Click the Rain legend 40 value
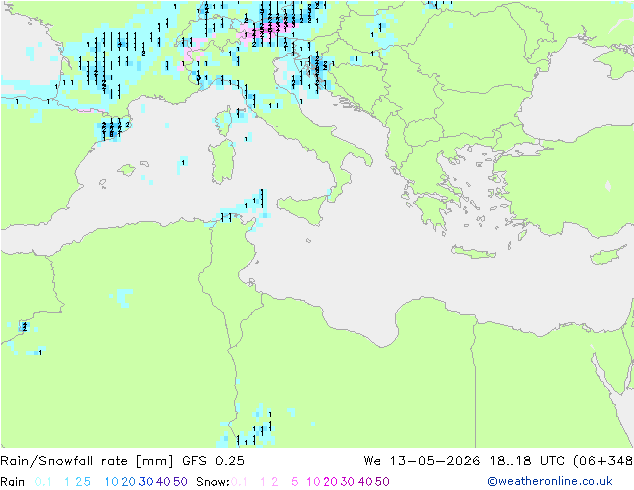The height and width of the screenshot is (490, 634). tap(163, 482)
